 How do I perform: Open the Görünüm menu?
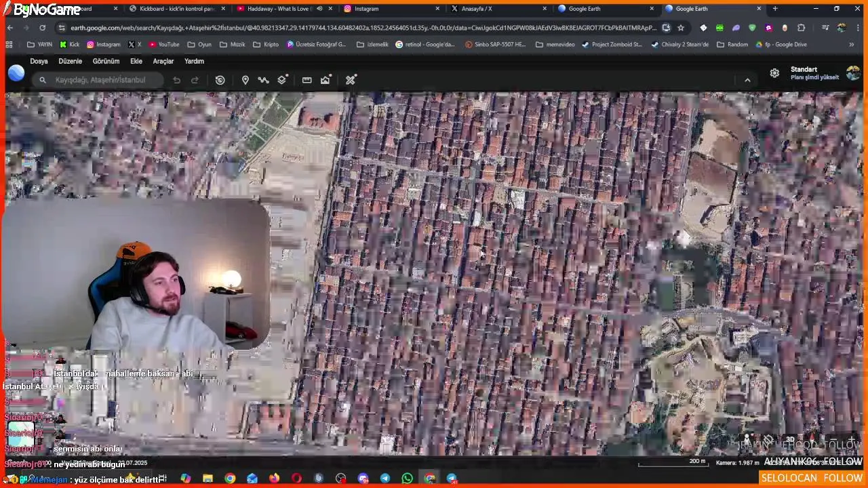click(106, 61)
